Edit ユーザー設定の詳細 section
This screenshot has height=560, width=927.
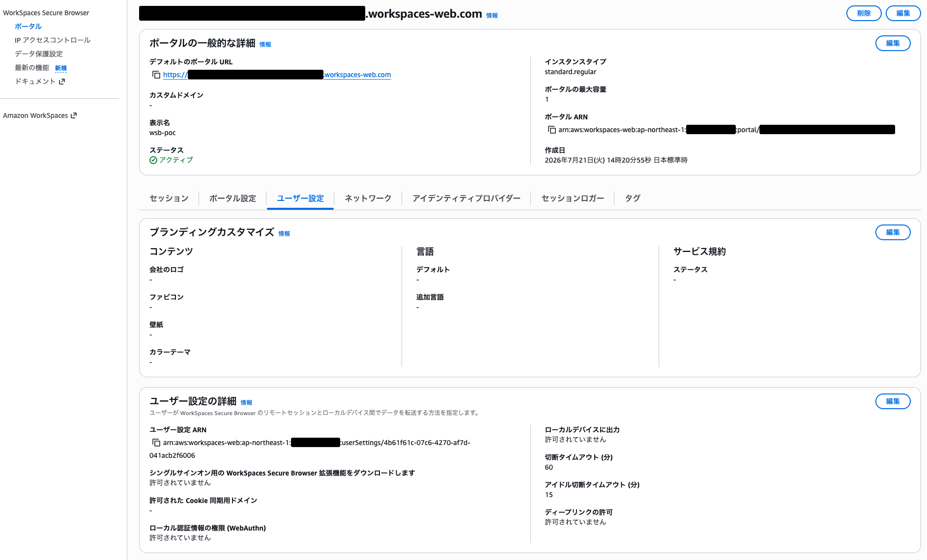coord(893,401)
